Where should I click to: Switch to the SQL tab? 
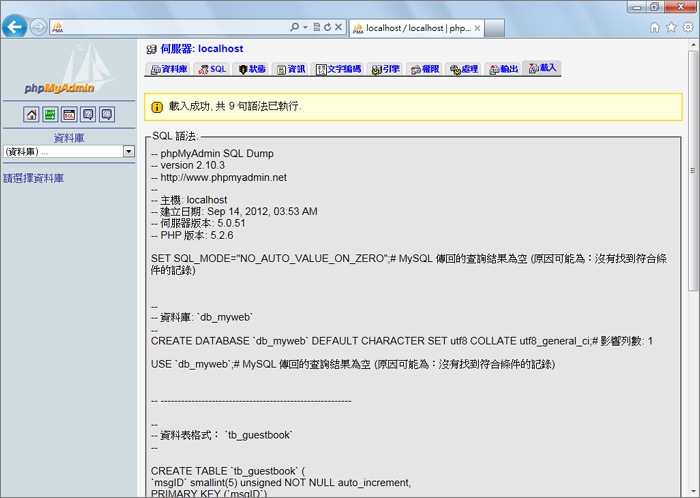tap(212, 69)
